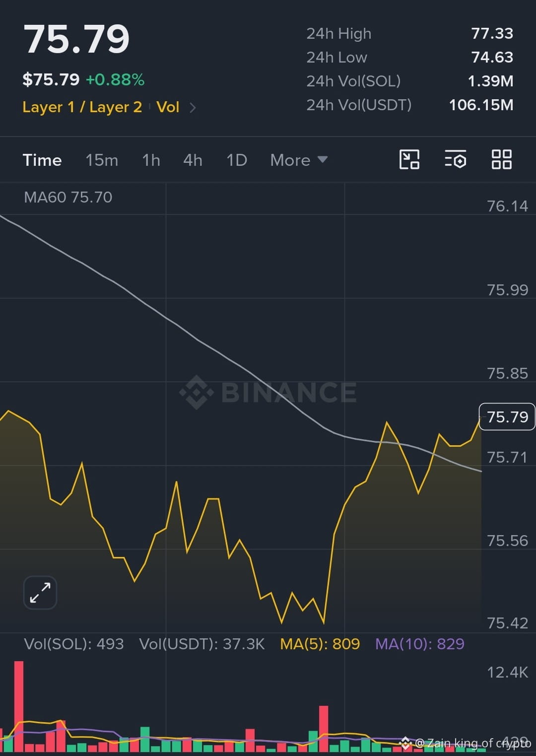Click the 75.79 current price label
This screenshot has width=536, height=756.
tap(507, 416)
